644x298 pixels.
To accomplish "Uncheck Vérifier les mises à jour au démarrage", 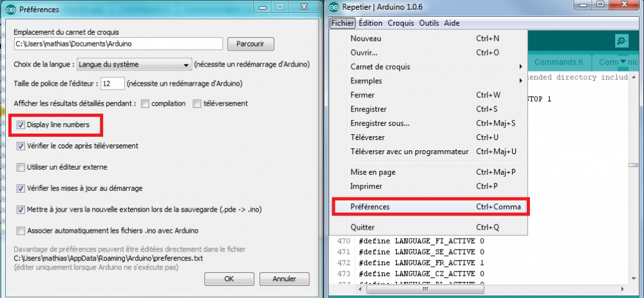I will pos(21,188).
